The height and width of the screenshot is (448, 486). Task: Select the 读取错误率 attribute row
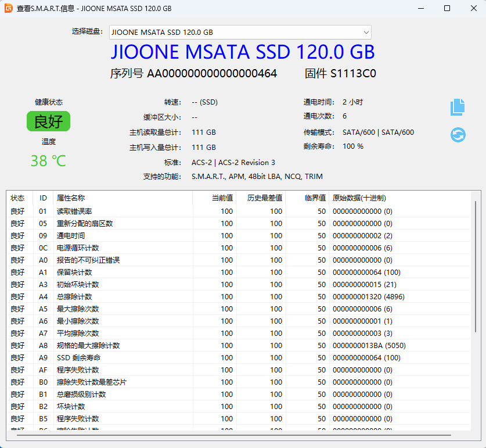tap(74, 212)
